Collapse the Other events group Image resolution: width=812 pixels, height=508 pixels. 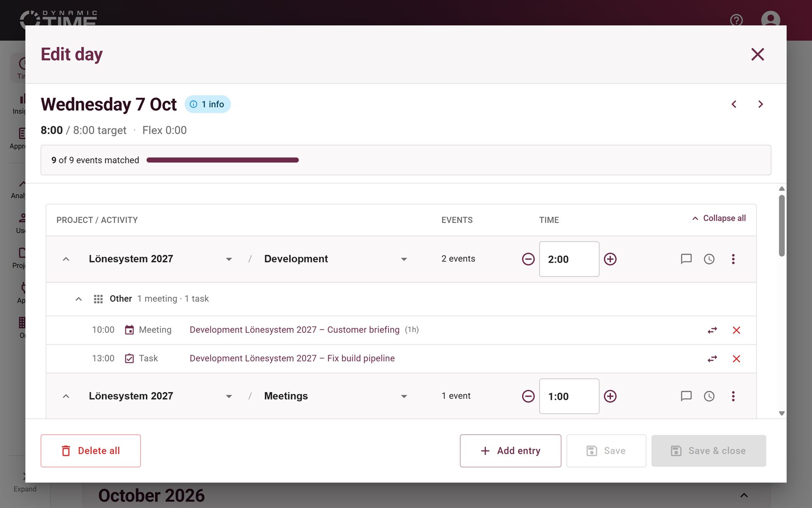click(x=79, y=299)
